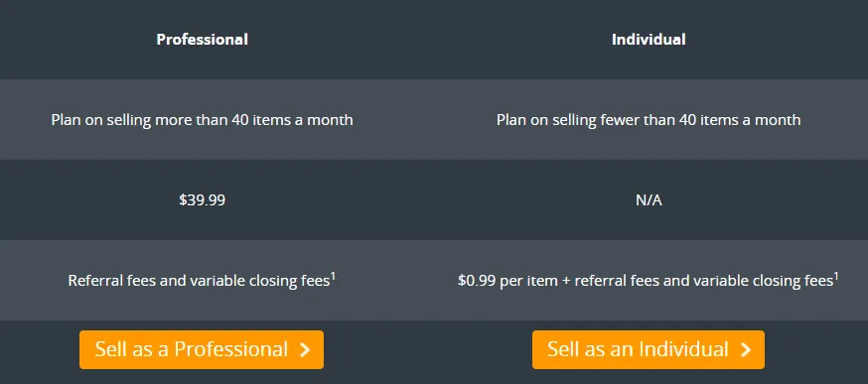Select the Individual column heading

tap(649, 40)
